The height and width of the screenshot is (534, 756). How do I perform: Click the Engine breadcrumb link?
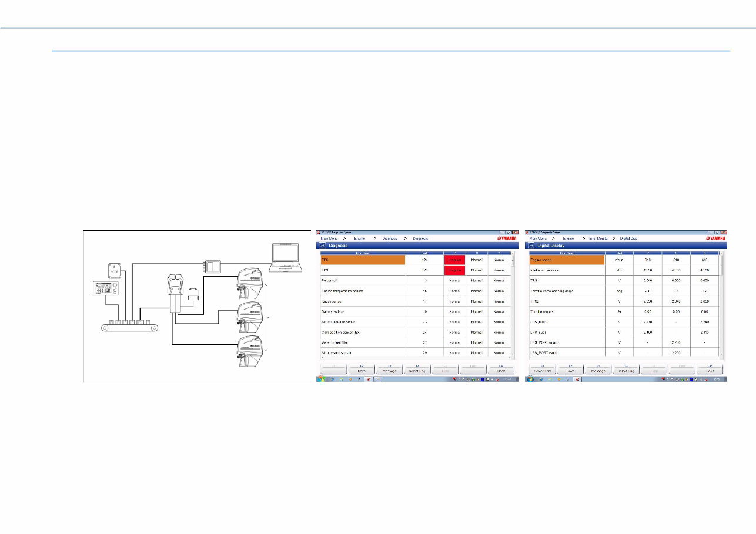pyautogui.click(x=359, y=238)
